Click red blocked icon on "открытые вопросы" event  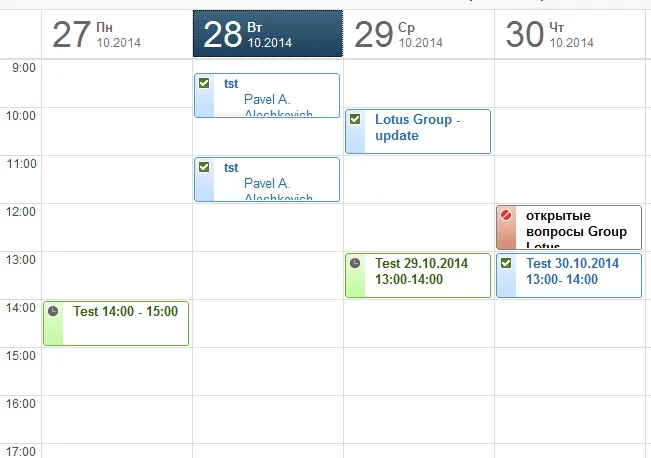click(506, 215)
